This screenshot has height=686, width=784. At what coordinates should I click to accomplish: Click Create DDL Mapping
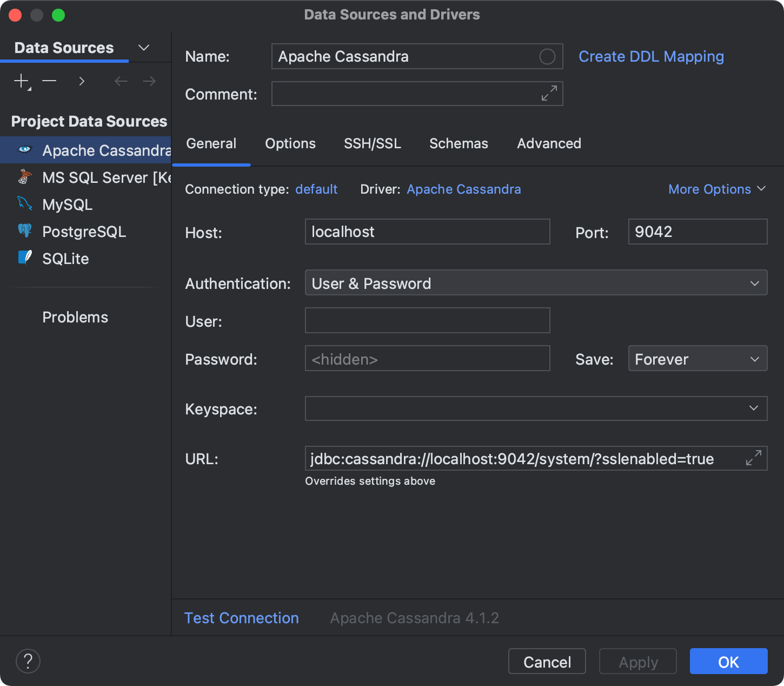[x=651, y=56]
